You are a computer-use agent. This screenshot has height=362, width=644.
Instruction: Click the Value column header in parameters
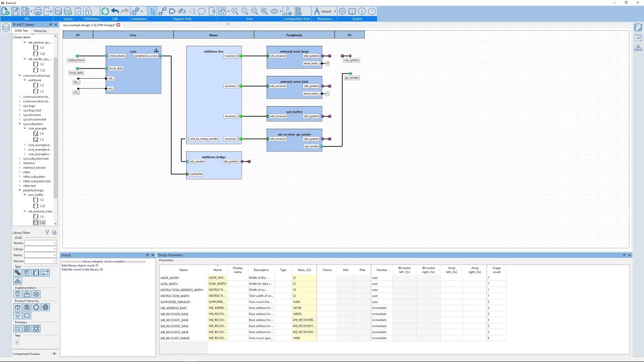[x=304, y=270]
